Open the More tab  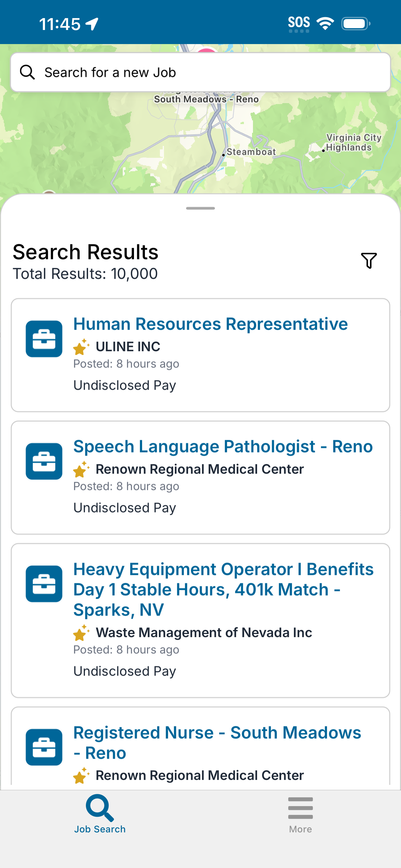(300, 814)
